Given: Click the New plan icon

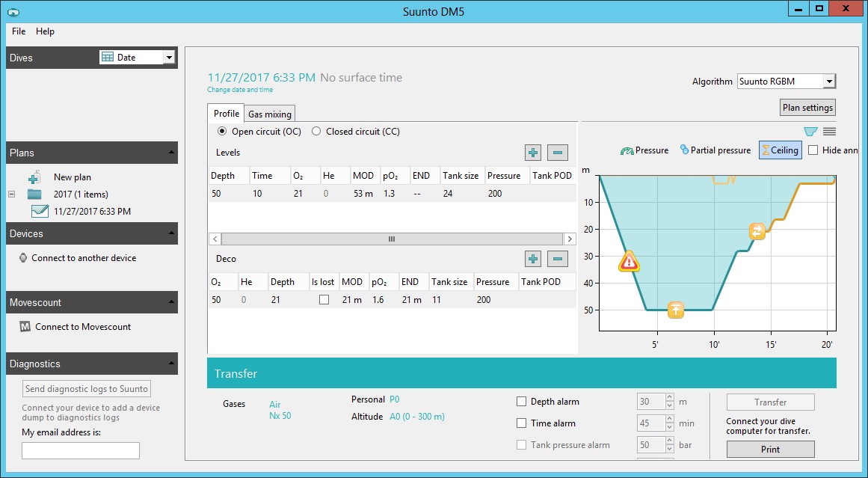Looking at the screenshot, I should [34, 177].
